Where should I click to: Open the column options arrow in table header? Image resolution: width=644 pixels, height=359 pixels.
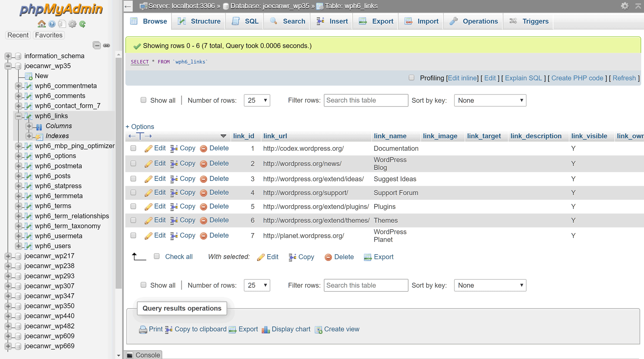coord(223,136)
